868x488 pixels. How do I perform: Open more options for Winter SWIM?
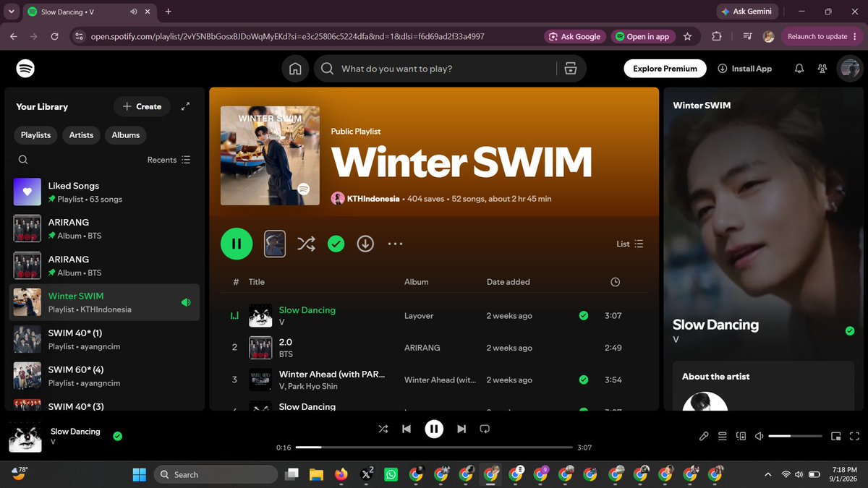point(395,244)
